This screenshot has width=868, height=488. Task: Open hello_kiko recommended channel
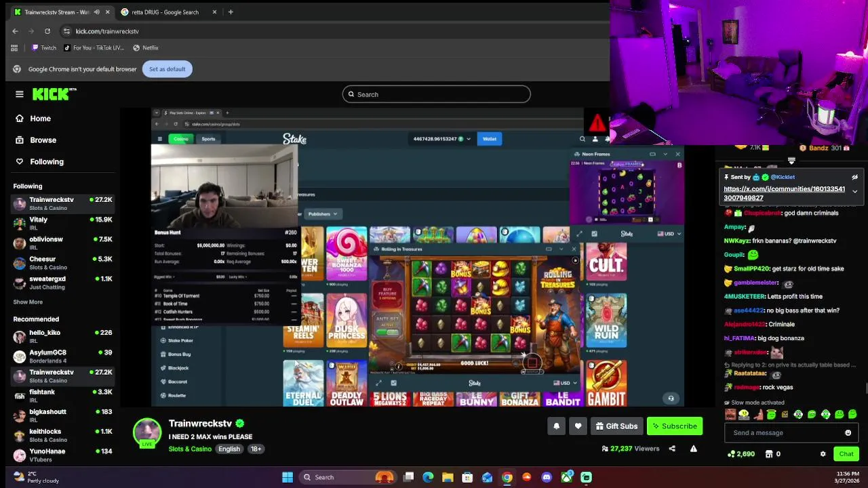pos(62,336)
